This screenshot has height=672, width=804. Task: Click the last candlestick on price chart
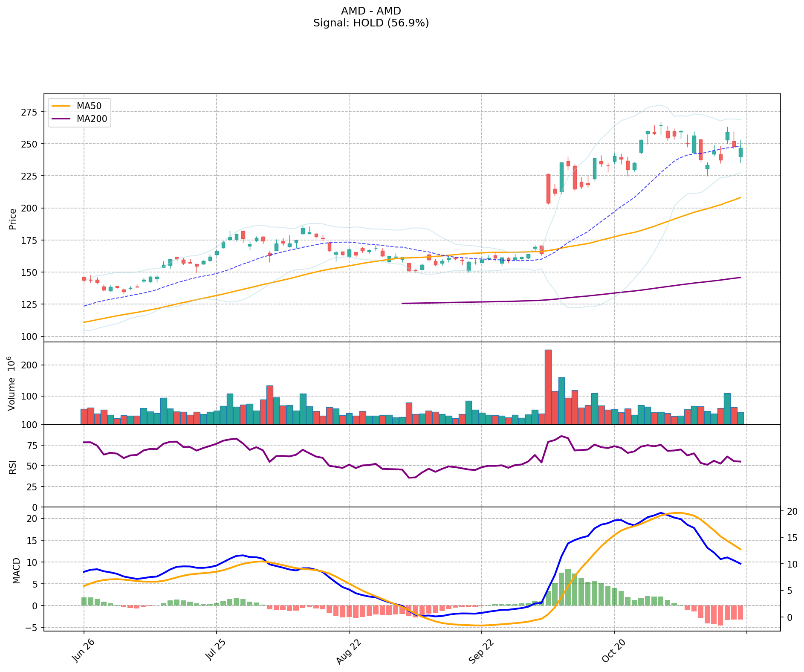pyautogui.click(x=740, y=152)
